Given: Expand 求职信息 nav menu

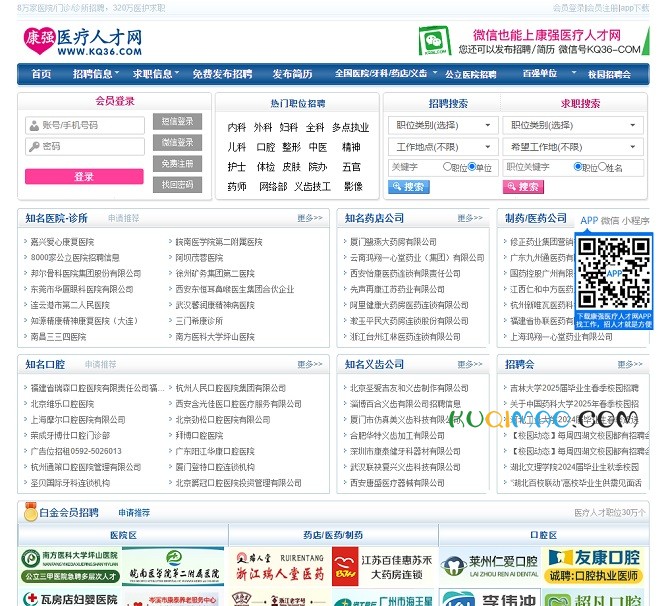Looking at the screenshot, I should [x=155, y=74].
